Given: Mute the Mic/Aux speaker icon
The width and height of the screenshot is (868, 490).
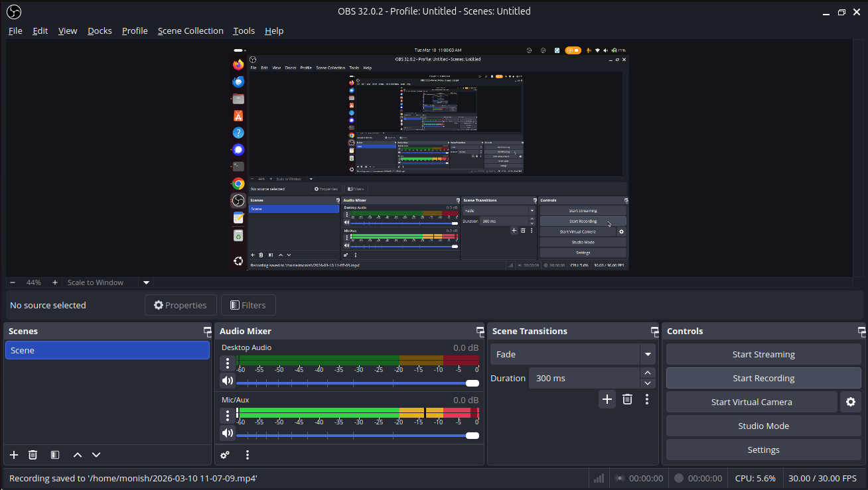Looking at the screenshot, I should [228, 433].
